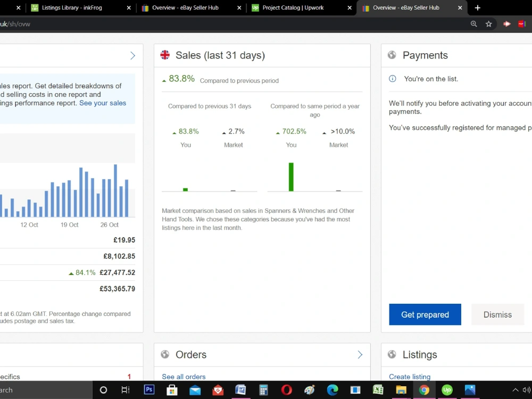
Task: Click the 12 Oct label on the chart
Action: [29, 225]
